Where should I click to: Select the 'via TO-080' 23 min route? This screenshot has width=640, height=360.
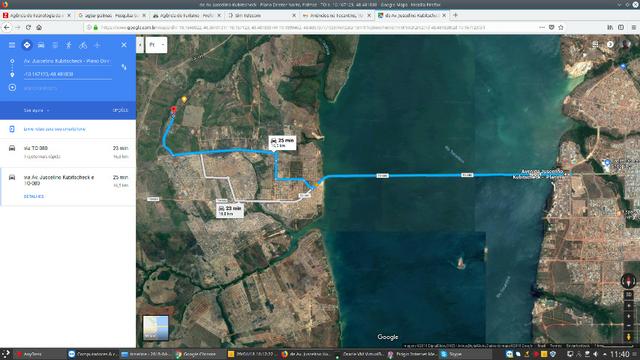point(68,152)
